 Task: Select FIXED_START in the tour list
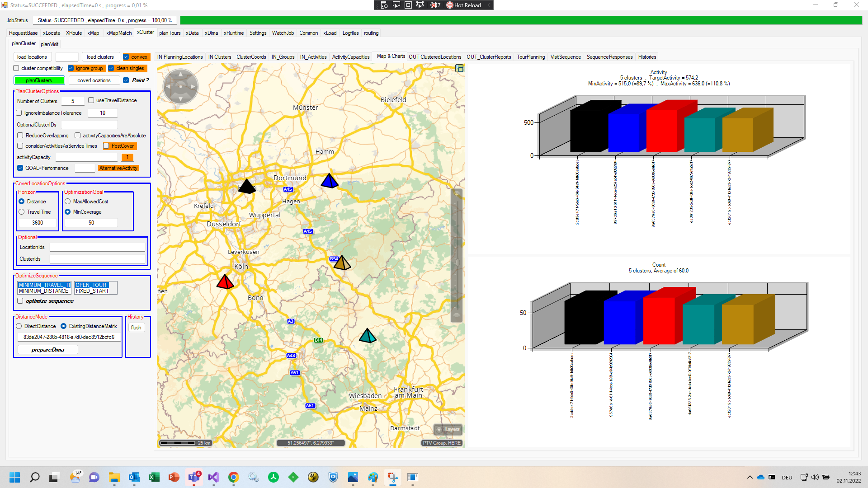92,291
